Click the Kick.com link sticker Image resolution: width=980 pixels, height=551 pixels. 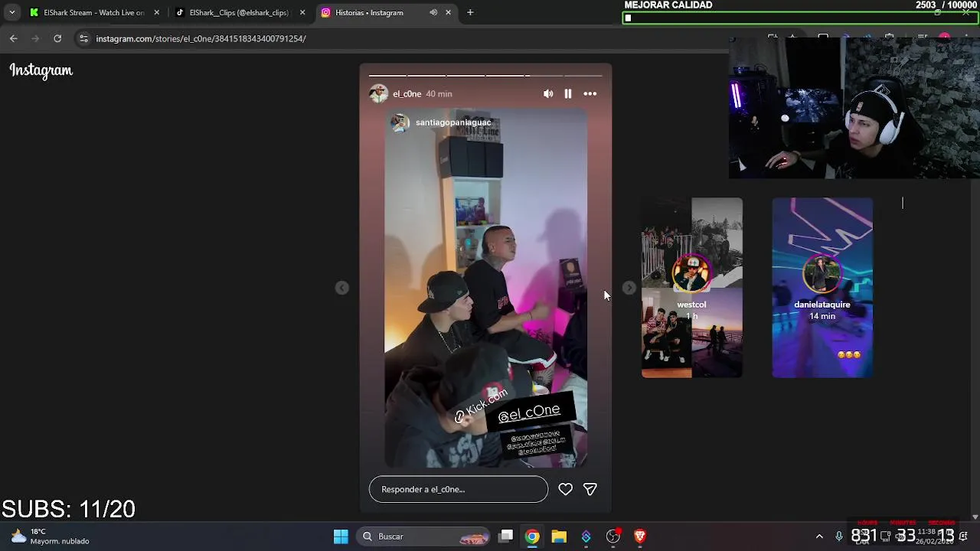[482, 406]
